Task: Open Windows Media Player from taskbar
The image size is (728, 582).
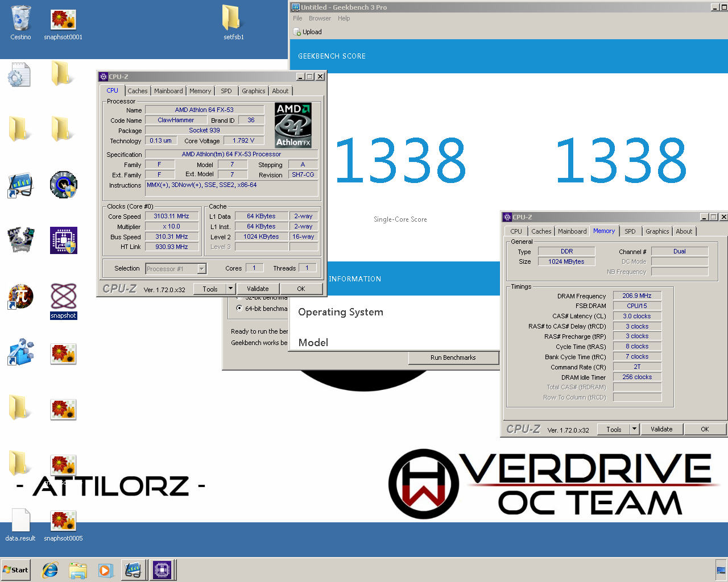Action: tap(105, 570)
